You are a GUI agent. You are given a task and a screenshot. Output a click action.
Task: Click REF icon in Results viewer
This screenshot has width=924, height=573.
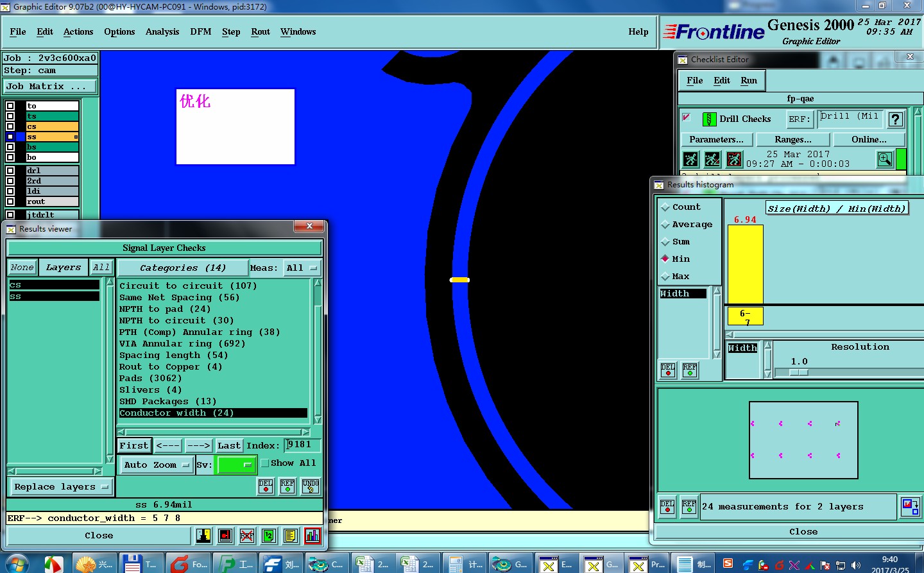(x=287, y=486)
